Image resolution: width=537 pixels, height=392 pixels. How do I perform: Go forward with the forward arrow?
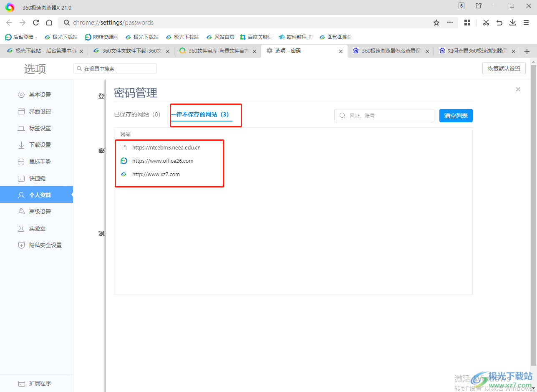[x=23, y=23]
